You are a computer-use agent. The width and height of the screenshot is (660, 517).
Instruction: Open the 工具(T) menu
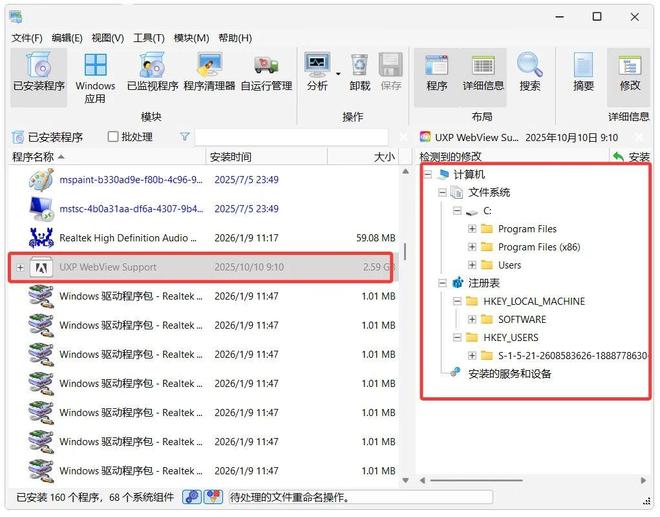click(149, 38)
